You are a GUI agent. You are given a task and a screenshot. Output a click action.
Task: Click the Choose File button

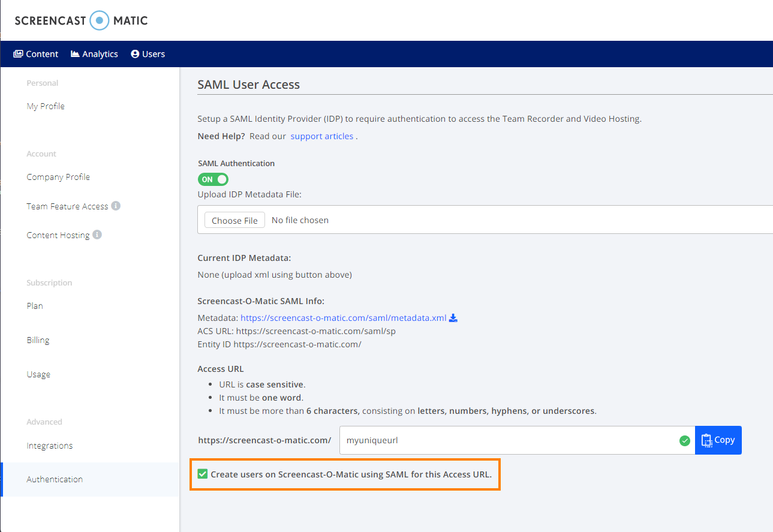click(x=234, y=220)
